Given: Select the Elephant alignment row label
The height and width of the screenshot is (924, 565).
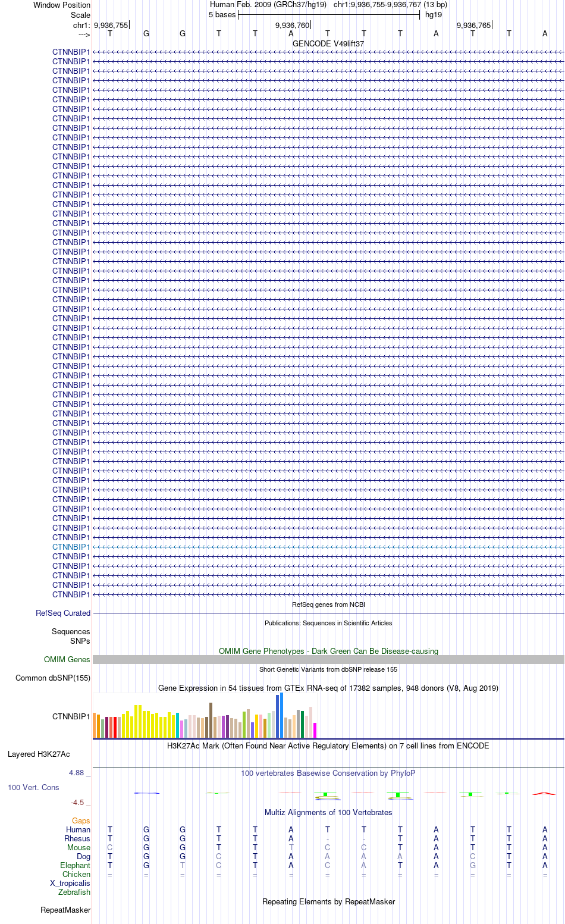Looking at the screenshot, I should coord(76,865).
